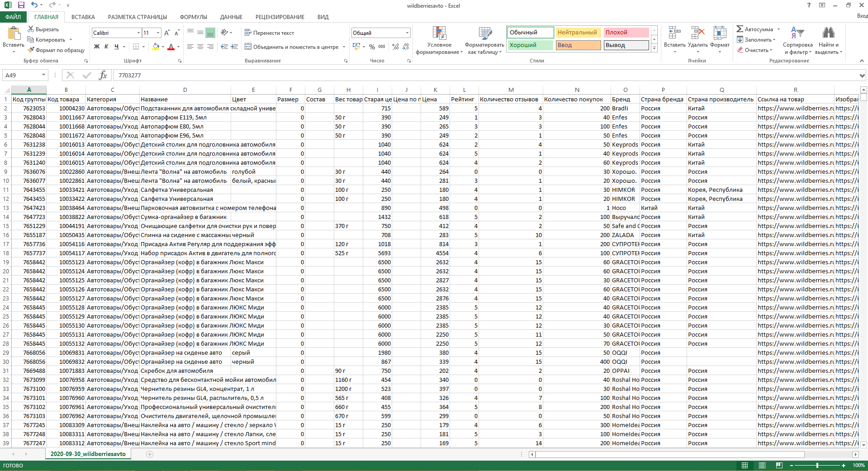Switch to the ВСТАВКА tab
The image size is (868, 471).
(83, 17)
